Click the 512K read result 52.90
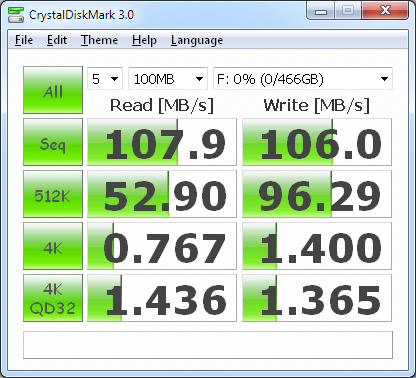 162,194
